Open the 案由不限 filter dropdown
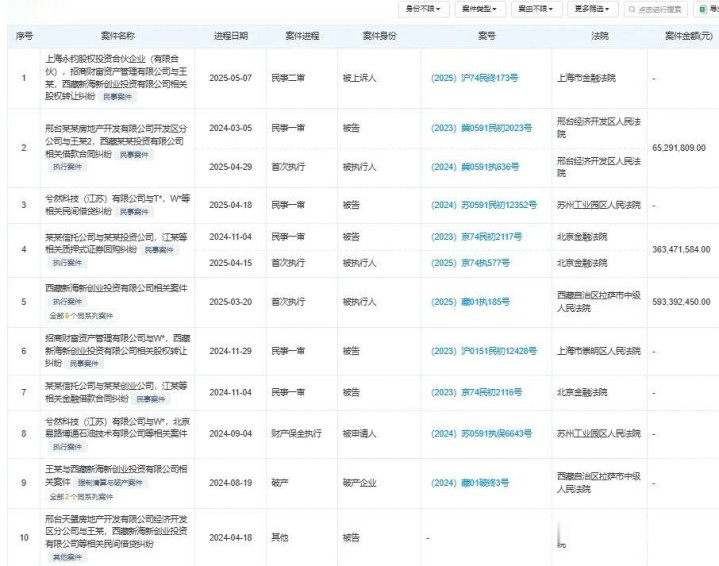The height and width of the screenshot is (566, 719). 536,9
